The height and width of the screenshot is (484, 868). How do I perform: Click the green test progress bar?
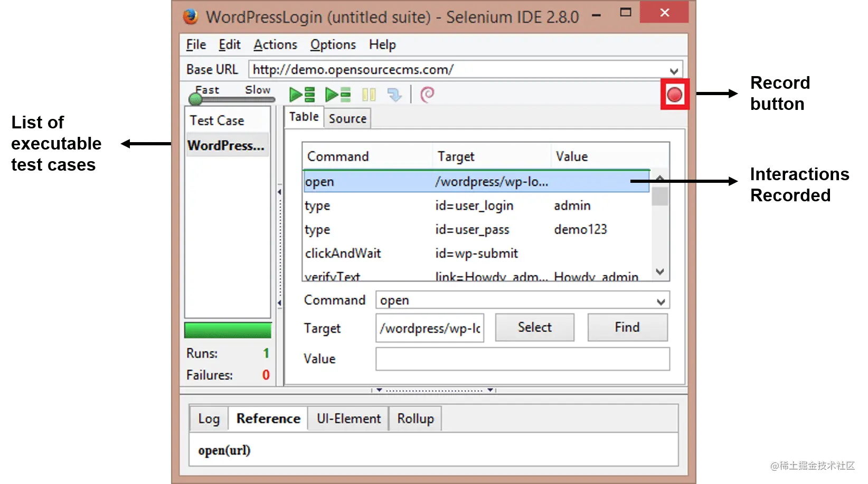228,330
